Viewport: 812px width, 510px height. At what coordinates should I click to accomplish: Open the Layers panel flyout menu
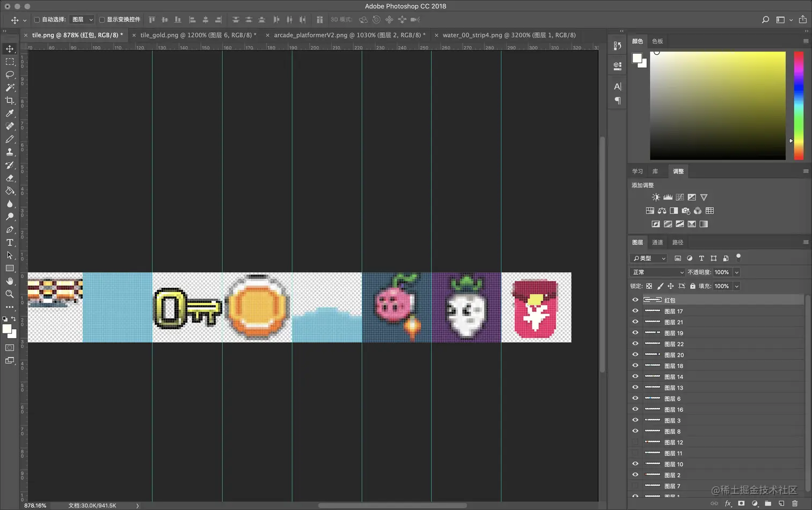(806, 242)
